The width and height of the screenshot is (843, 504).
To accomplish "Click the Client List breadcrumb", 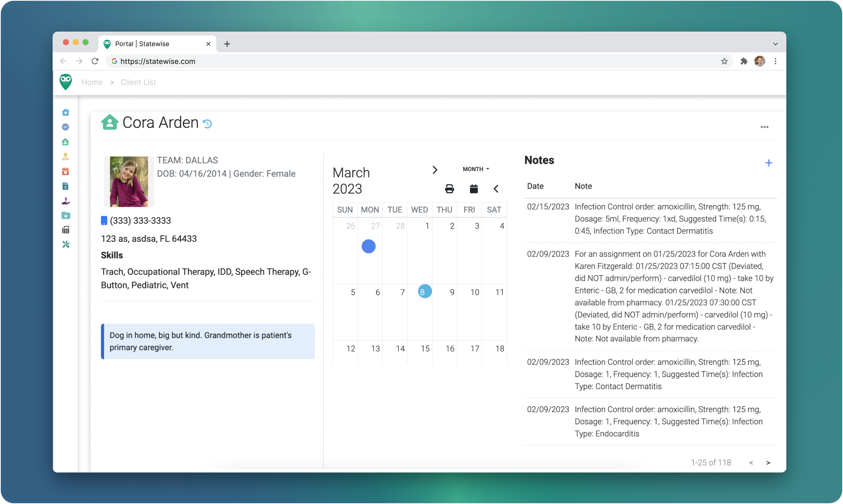I will click(138, 82).
